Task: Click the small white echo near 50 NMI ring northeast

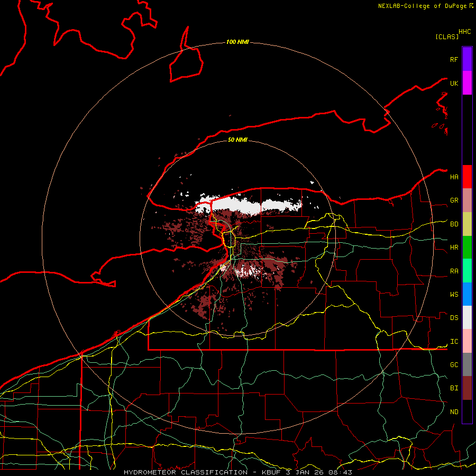Action: [x=312, y=183]
